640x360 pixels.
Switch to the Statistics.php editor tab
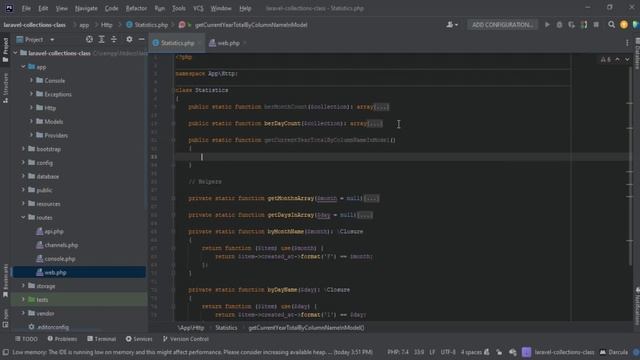pyautogui.click(x=176, y=43)
